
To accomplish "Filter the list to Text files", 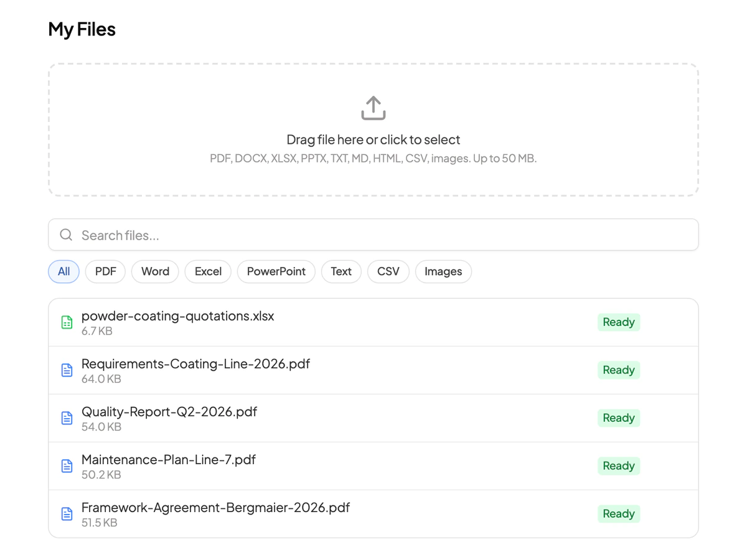I will [x=341, y=271].
